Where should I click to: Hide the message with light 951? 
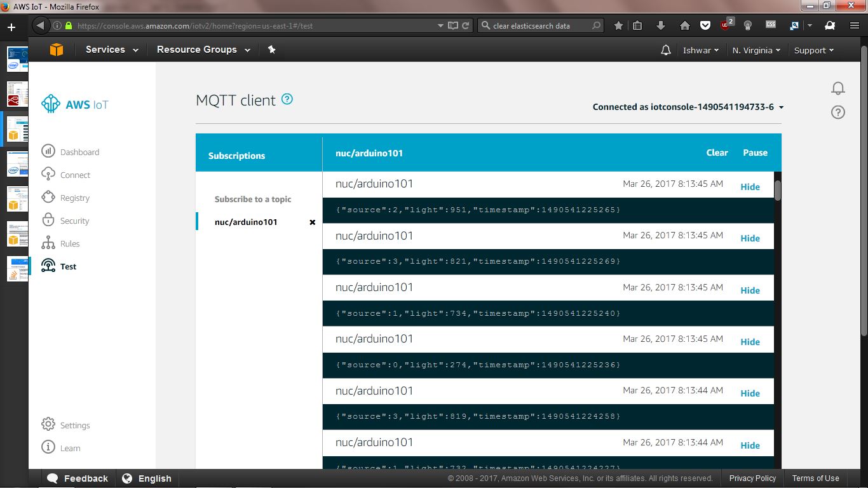pos(750,187)
